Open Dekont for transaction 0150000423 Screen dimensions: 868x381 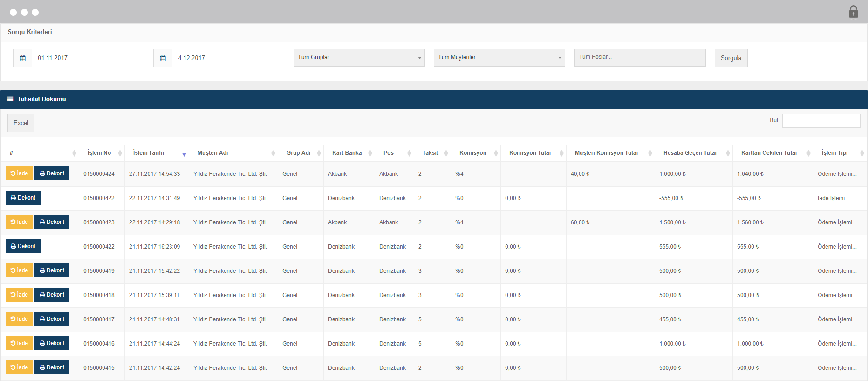52,222
